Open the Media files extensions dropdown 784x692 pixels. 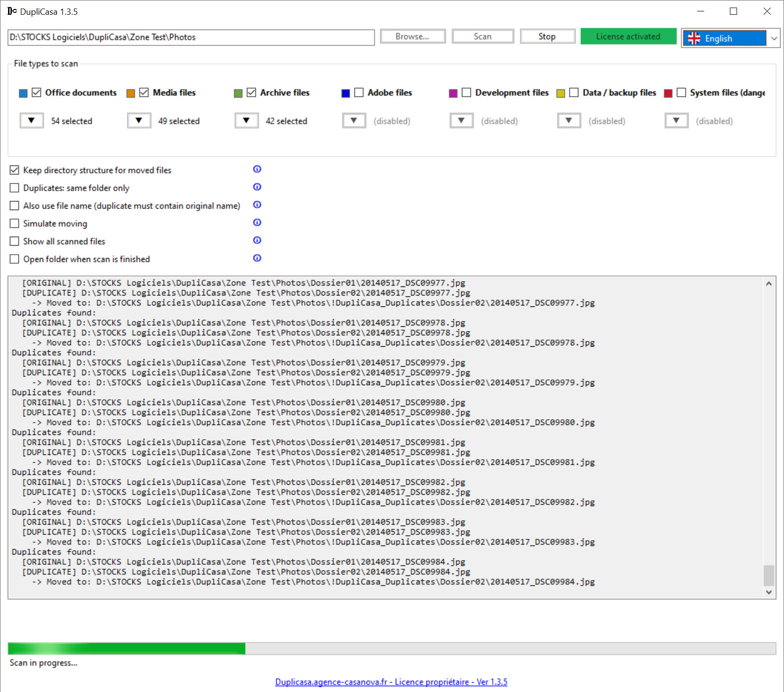(139, 120)
